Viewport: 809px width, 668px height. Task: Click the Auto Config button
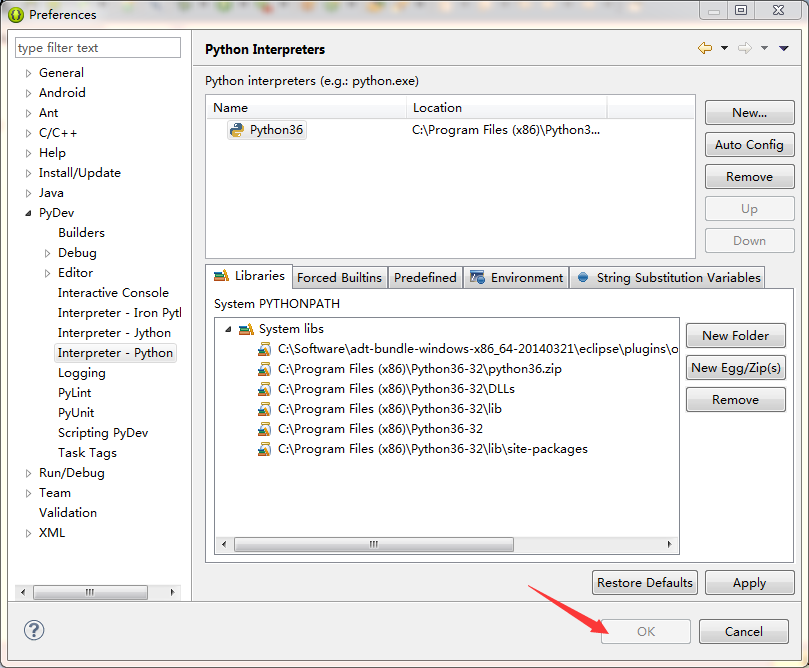750,145
